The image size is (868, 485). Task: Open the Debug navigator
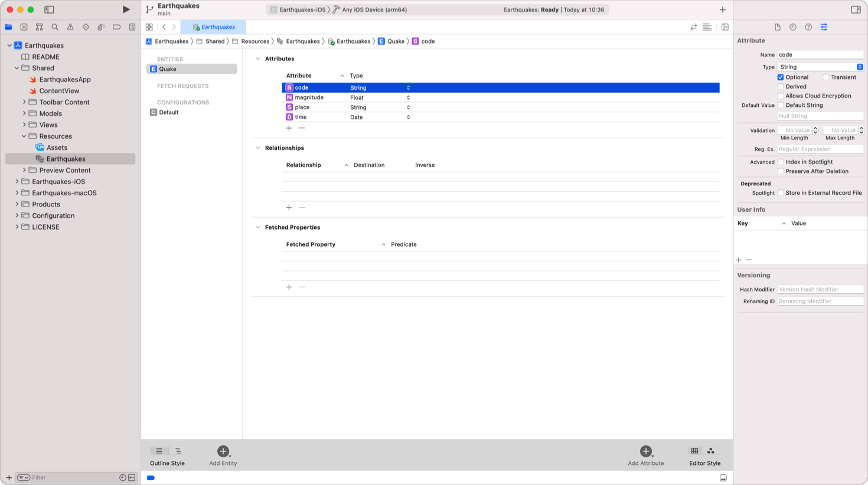point(101,27)
